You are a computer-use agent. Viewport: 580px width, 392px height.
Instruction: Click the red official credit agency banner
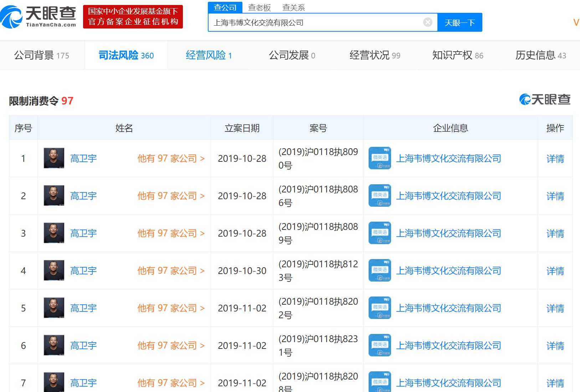coord(133,17)
